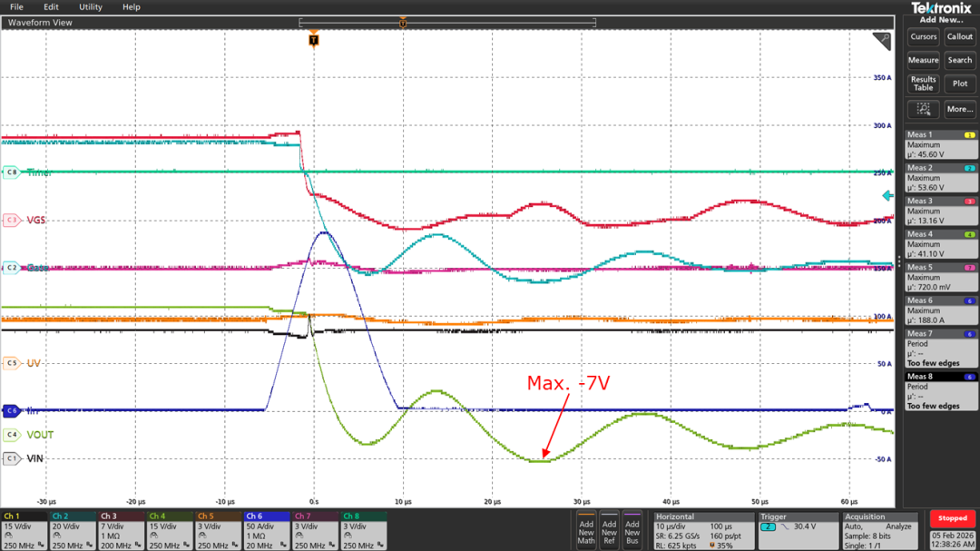
Task: Open the Ch 6 50 A/div badge
Action: click(267, 530)
